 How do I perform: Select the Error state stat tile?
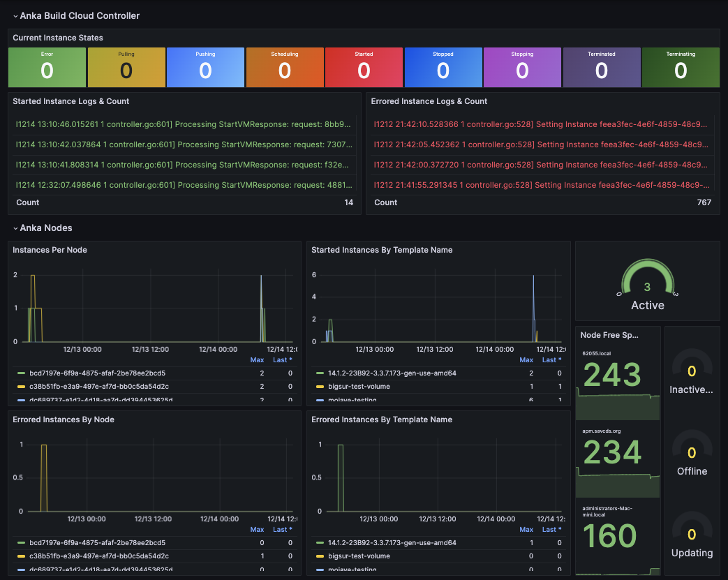[47, 67]
